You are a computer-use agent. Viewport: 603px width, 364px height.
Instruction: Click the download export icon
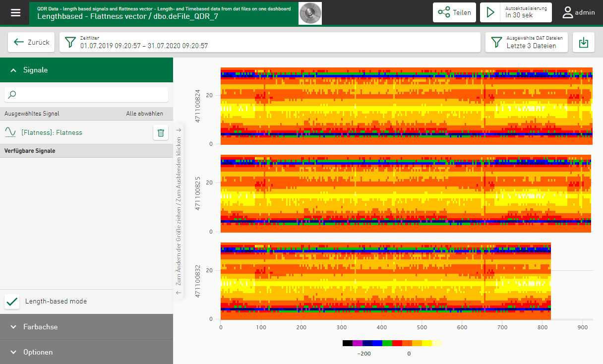(584, 42)
